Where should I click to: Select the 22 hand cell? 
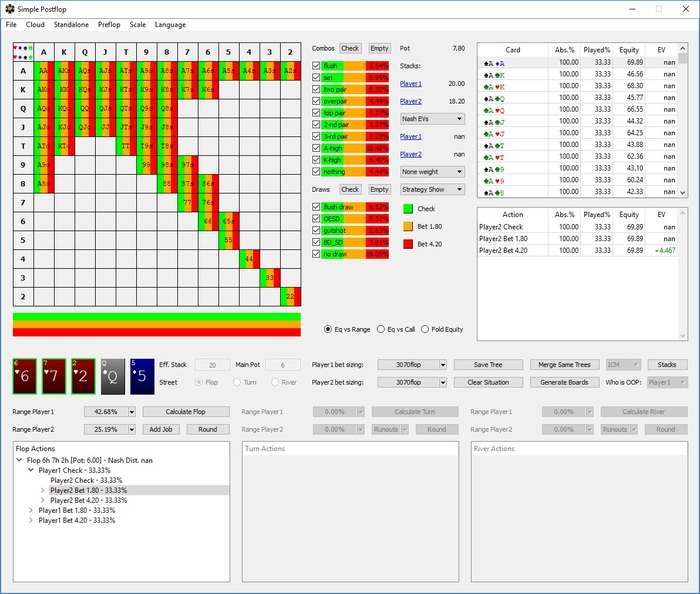click(290, 296)
